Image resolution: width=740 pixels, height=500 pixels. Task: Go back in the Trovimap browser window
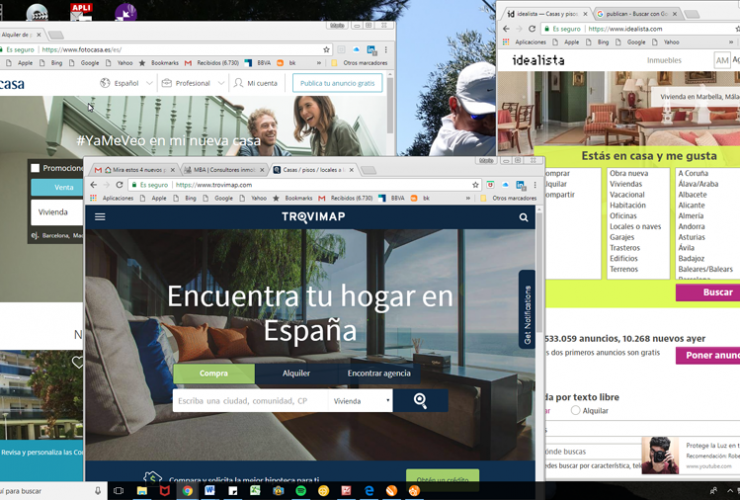(93, 185)
